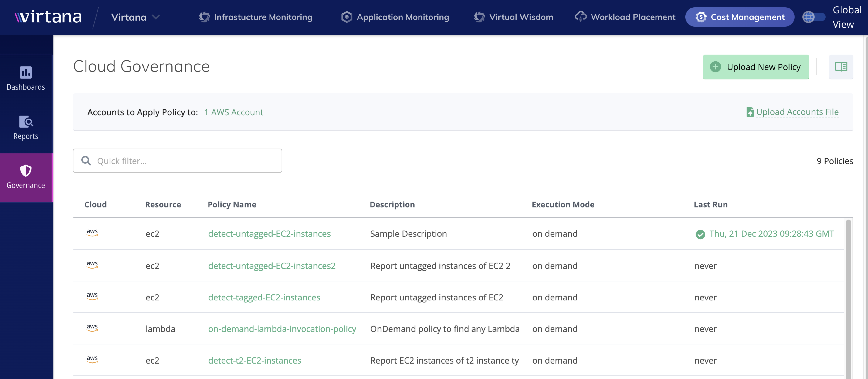Open the documentation book icon
This screenshot has height=379, width=868.
tap(841, 67)
